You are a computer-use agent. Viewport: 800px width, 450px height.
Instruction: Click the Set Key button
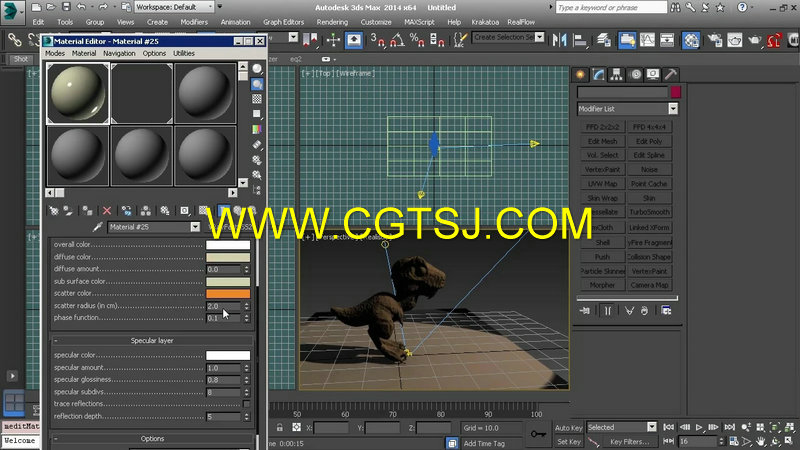(x=569, y=442)
